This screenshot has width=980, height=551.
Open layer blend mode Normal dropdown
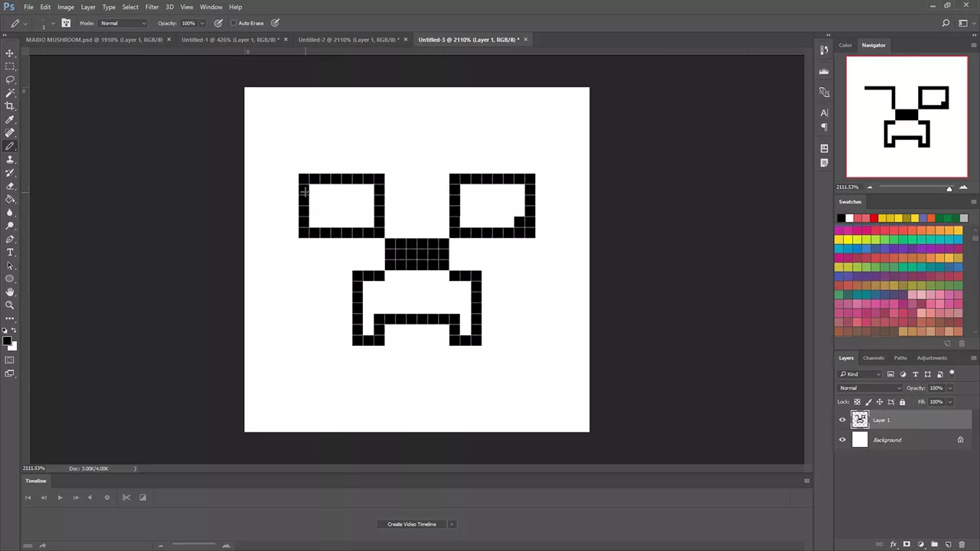pyautogui.click(x=871, y=388)
